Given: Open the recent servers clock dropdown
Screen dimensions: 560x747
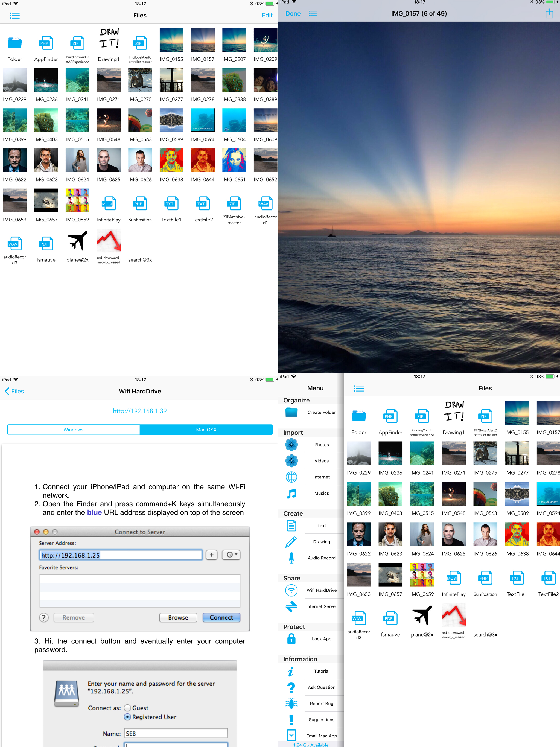Looking at the screenshot, I should pyautogui.click(x=231, y=555).
